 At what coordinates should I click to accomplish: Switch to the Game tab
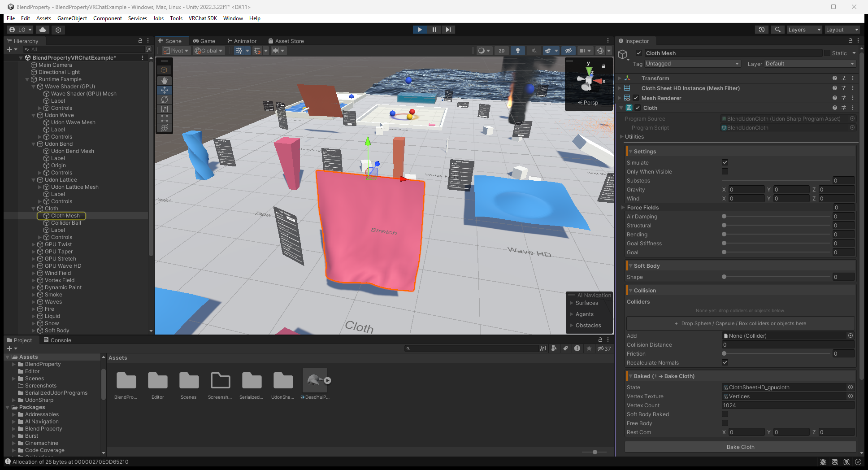(204, 41)
